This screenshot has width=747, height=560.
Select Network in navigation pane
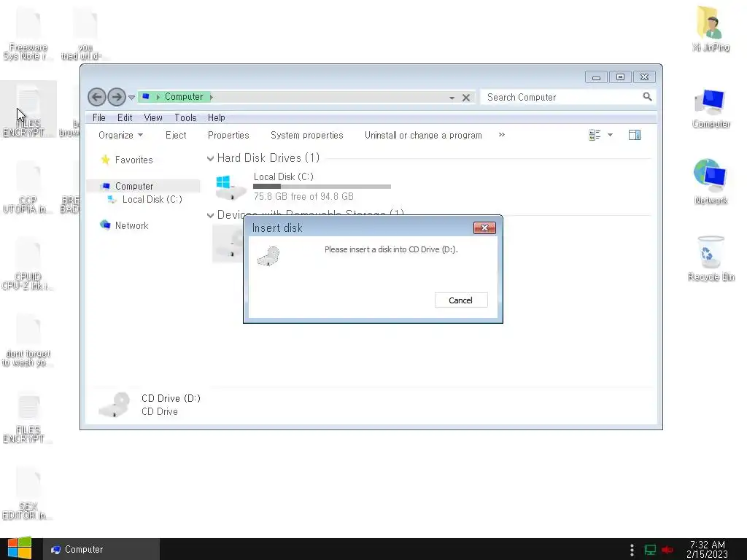tap(124, 225)
